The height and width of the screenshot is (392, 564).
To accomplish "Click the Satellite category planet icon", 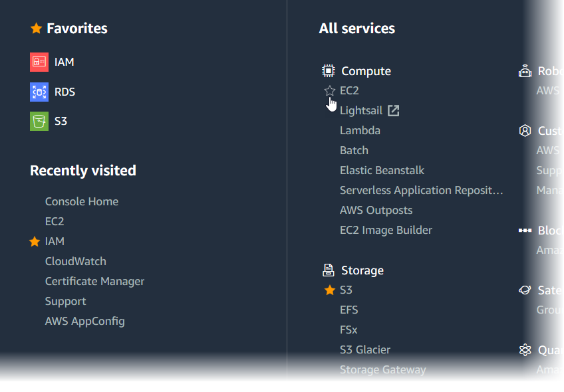I will (x=525, y=290).
